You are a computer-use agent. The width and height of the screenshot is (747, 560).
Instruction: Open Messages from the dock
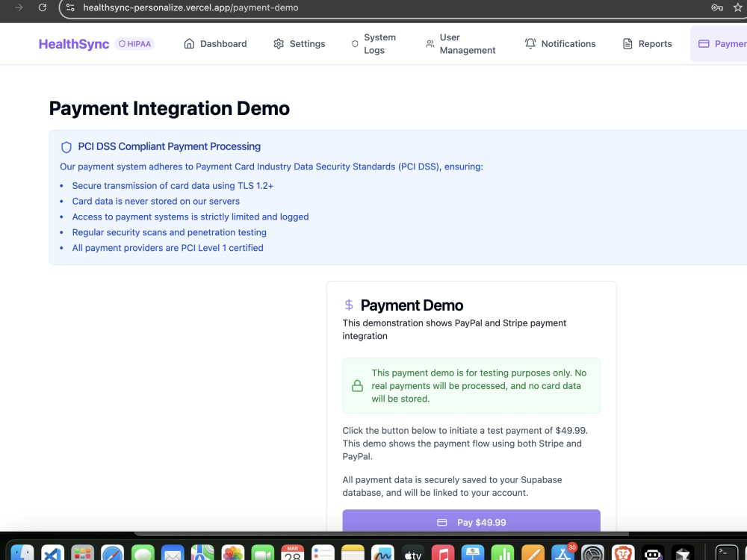[143, 553]
